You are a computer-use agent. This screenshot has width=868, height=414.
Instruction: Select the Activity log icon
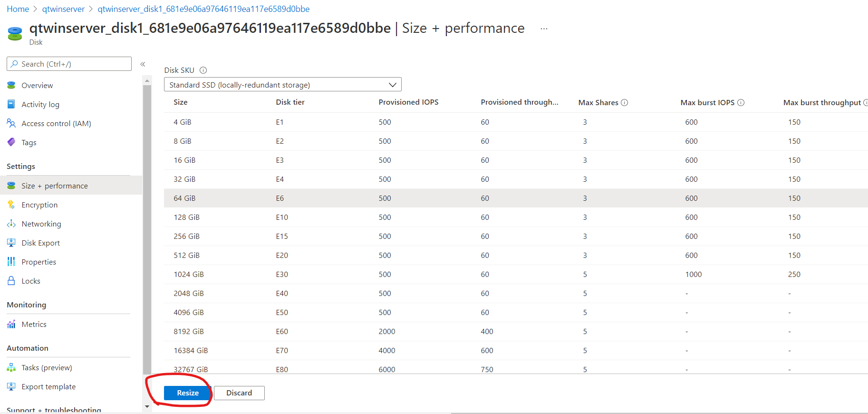pos(11,104)
